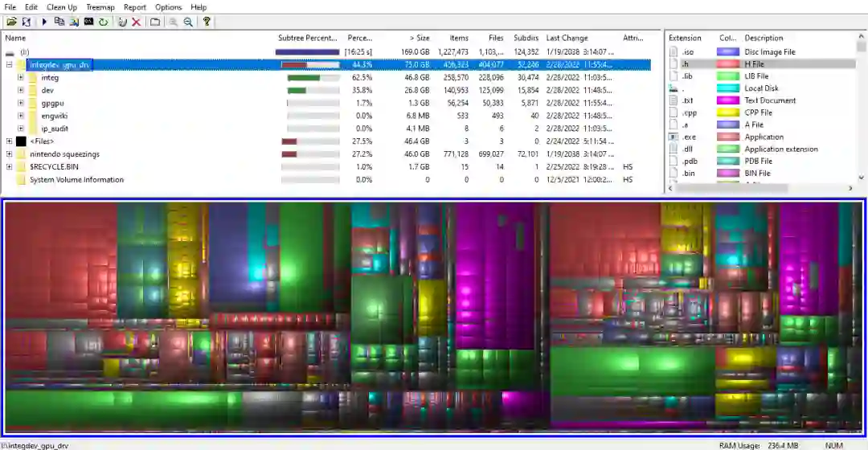Expand the dev folder

pyautogui.click(x=20, y=90)
